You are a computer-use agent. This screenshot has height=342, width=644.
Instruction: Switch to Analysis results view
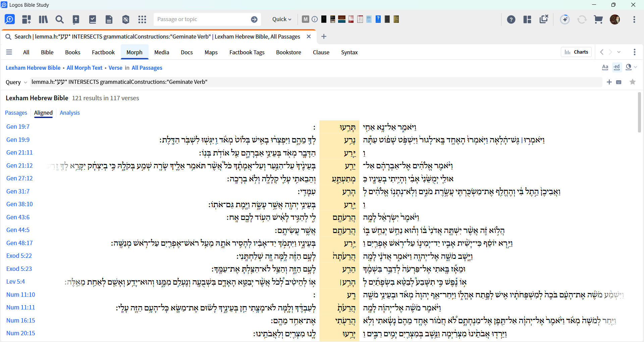coord(70,113)
